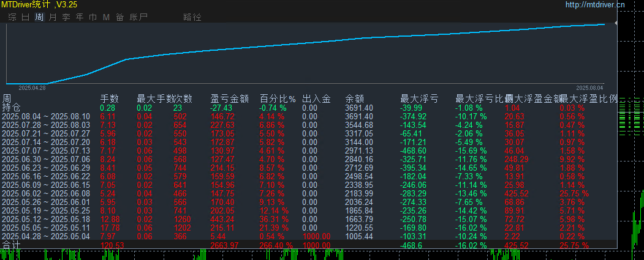This screenshot has width=644, height=260.
Task: Click total lots value 120.53
Action: pyautogui.click(x=112, y=245)
